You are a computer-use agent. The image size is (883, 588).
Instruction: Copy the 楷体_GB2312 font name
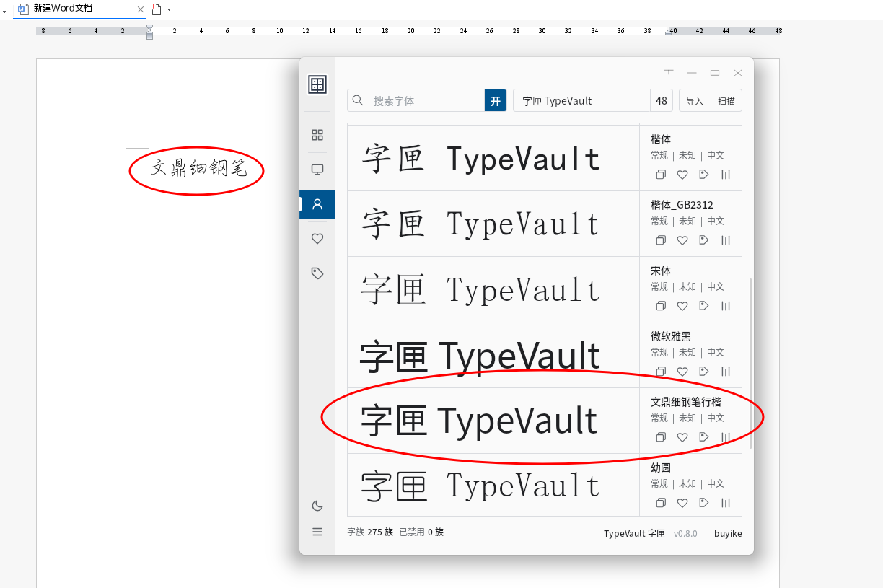pyautogui.click(x=660, y=240)
